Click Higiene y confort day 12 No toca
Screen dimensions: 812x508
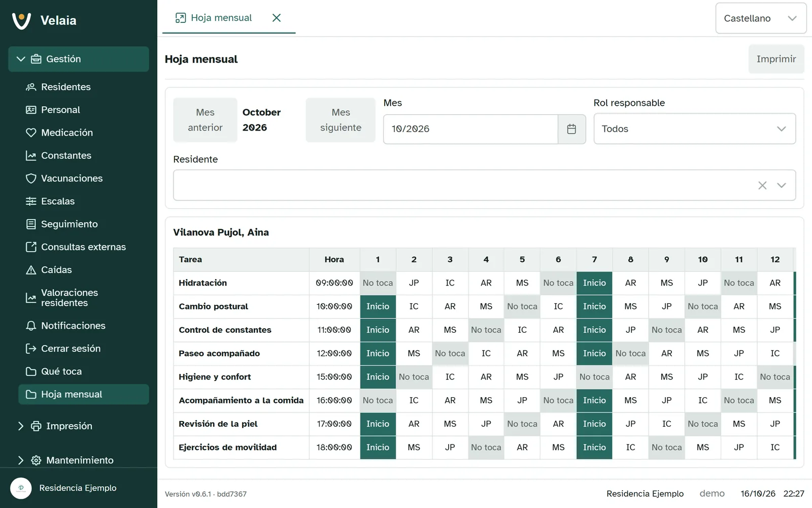tap(775, 377)
